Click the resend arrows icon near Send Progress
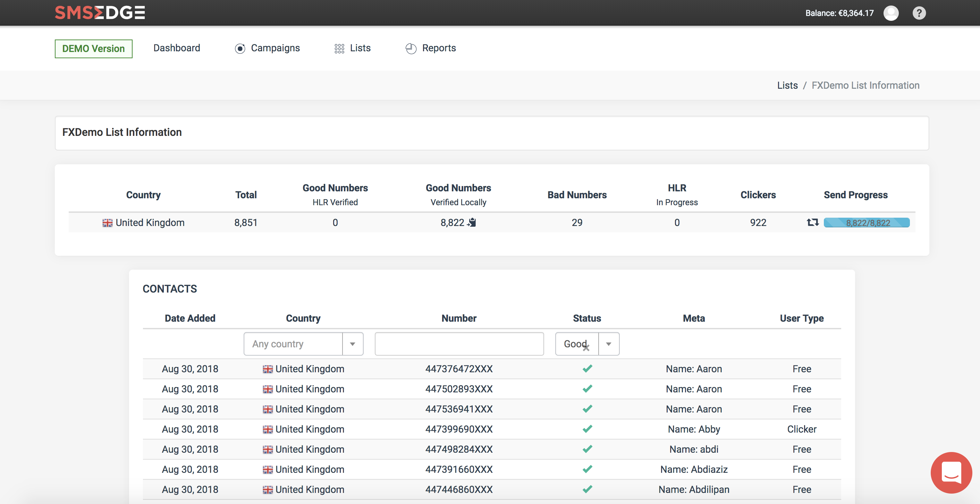The image size is (980, 504). [x=812, y=222]
